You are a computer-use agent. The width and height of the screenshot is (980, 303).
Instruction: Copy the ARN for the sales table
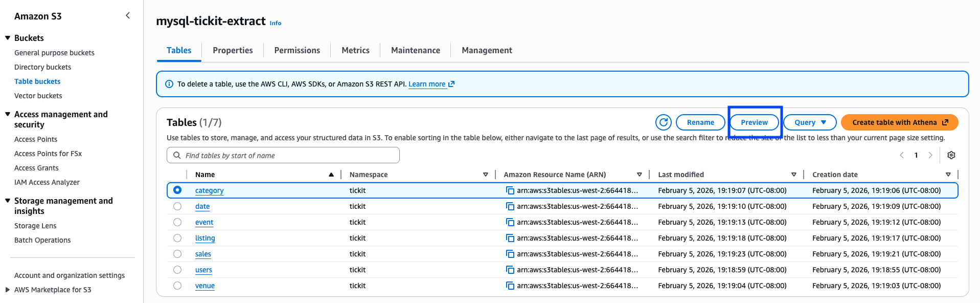[510, 254]
